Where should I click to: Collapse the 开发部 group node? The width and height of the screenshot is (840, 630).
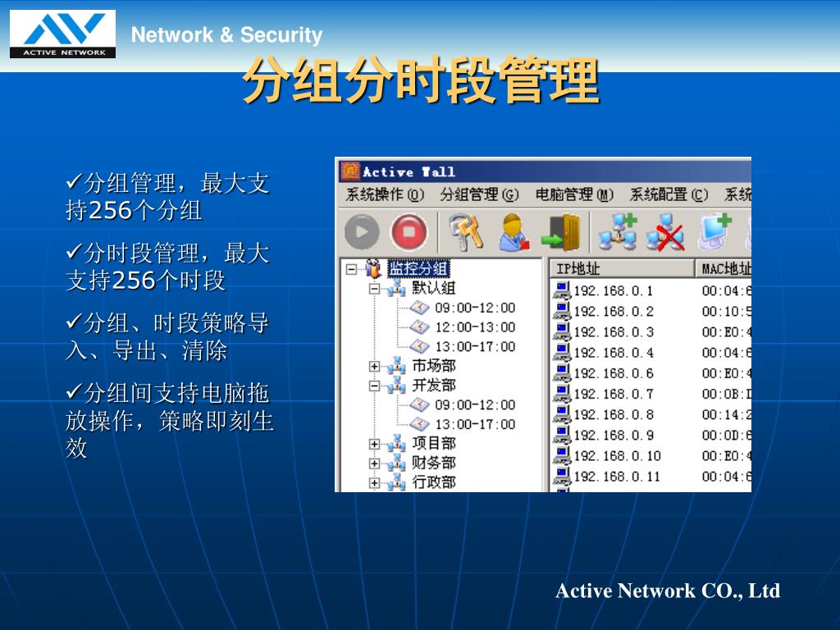(x=374, y=386)
